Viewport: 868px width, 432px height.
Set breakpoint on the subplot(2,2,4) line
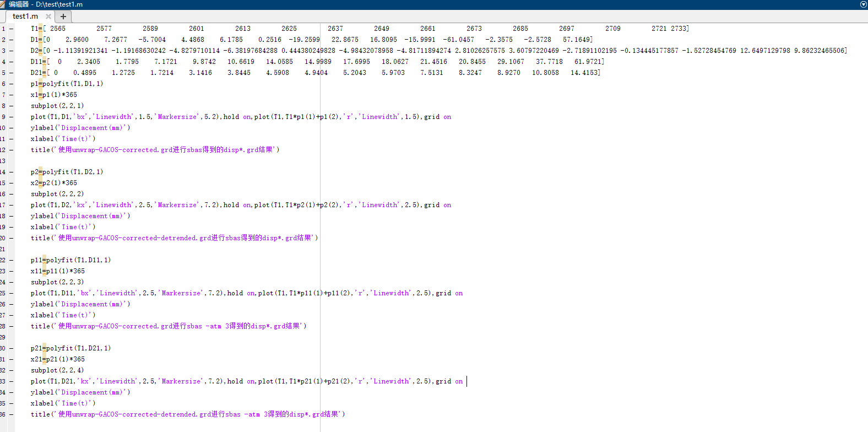(x=11, y=370)
